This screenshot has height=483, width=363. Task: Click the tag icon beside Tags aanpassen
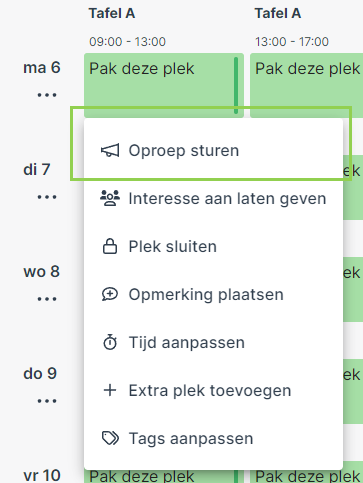point(110,439)
